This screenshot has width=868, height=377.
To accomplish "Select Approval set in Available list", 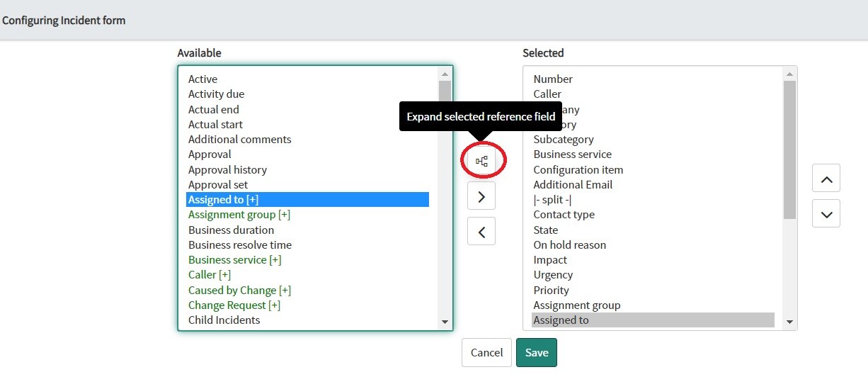I will pos(307,185).
